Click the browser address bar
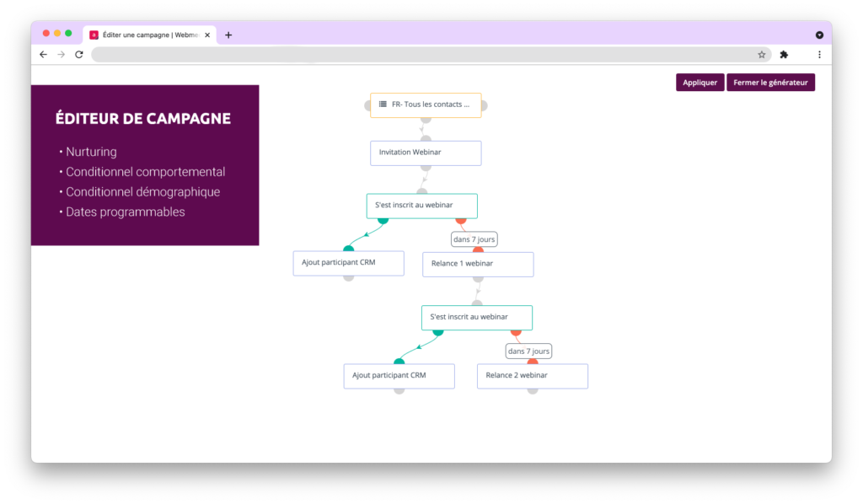Screen dimensions: 863x504 [x=421, y=55]
